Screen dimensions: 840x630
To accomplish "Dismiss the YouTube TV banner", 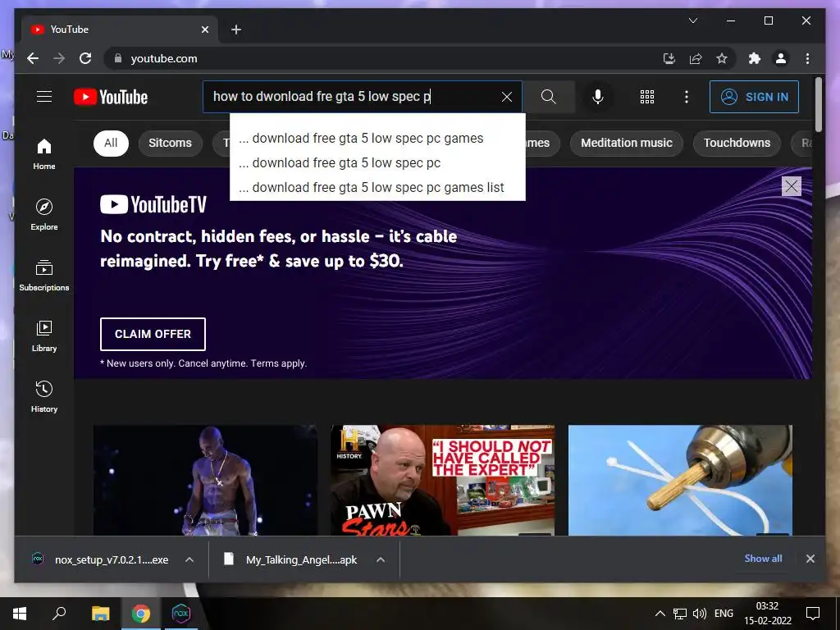I will click(792, 186).
